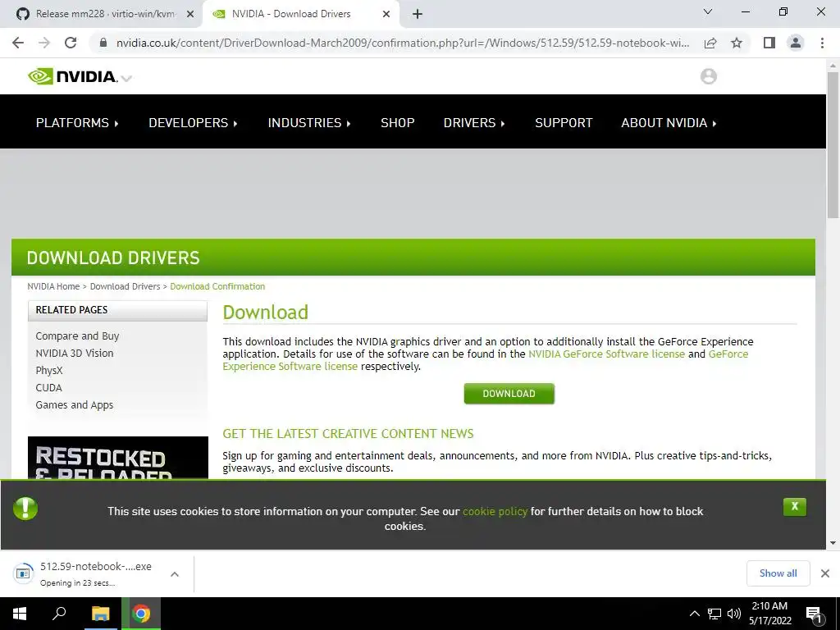Open NVIDIA GeForce Software license link

(606, 354)
